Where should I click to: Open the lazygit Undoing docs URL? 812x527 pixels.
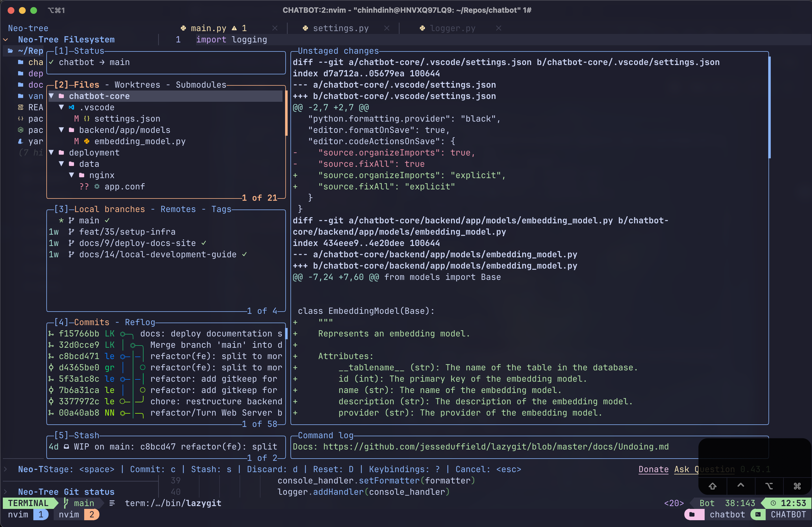[495, 446]
